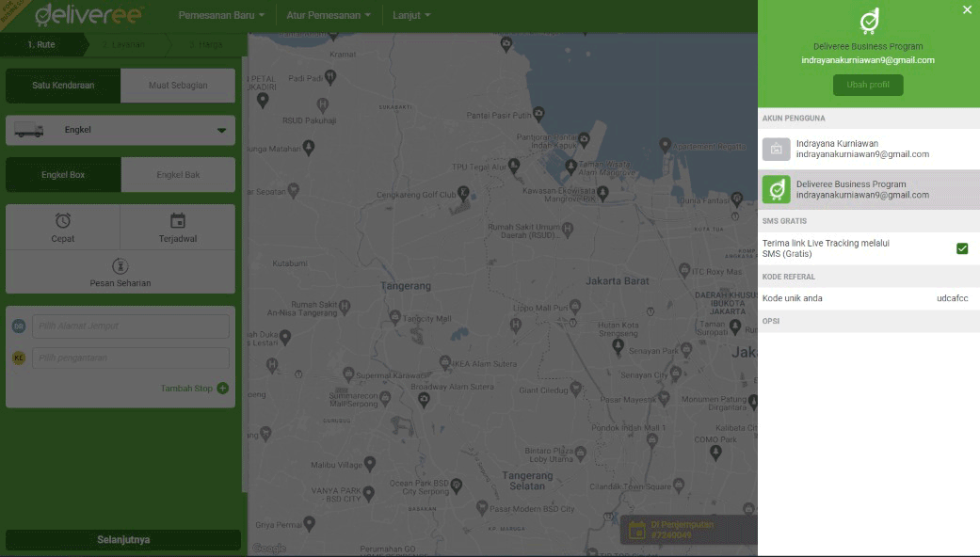Click the Lippo Mall Puri map pin
980x557 pixels.
pos(574,306)
